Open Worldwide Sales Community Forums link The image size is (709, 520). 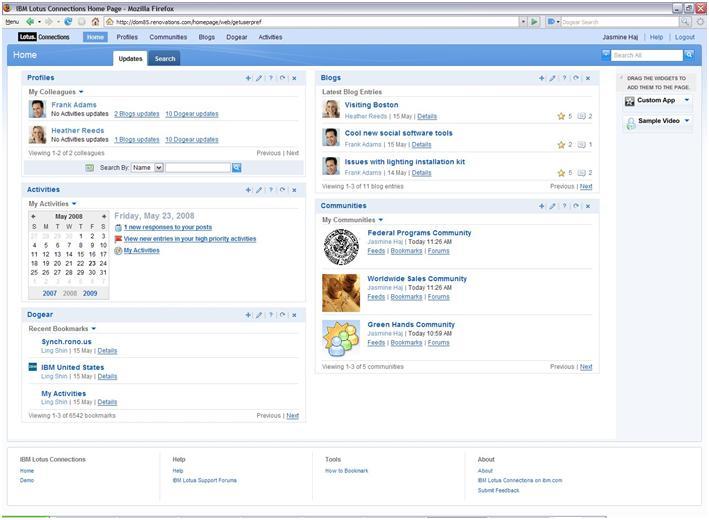tap(439, 297)
